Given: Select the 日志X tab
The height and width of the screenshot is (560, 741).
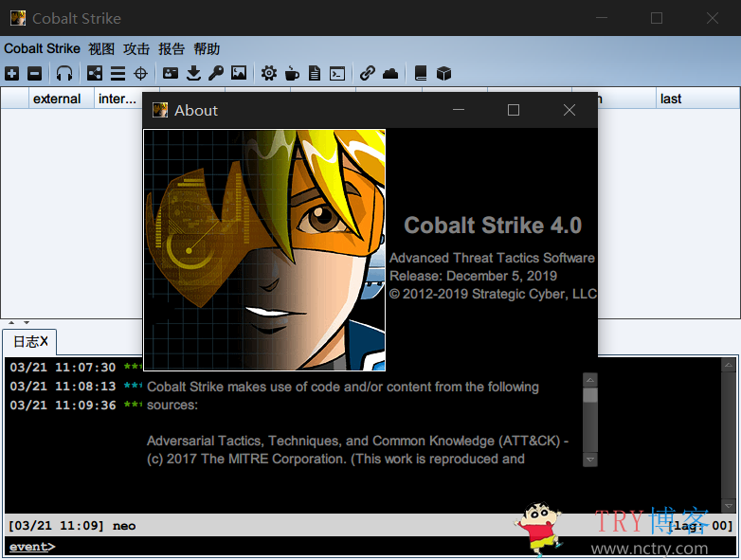Looking at the screenshot, I should [30, 342].
